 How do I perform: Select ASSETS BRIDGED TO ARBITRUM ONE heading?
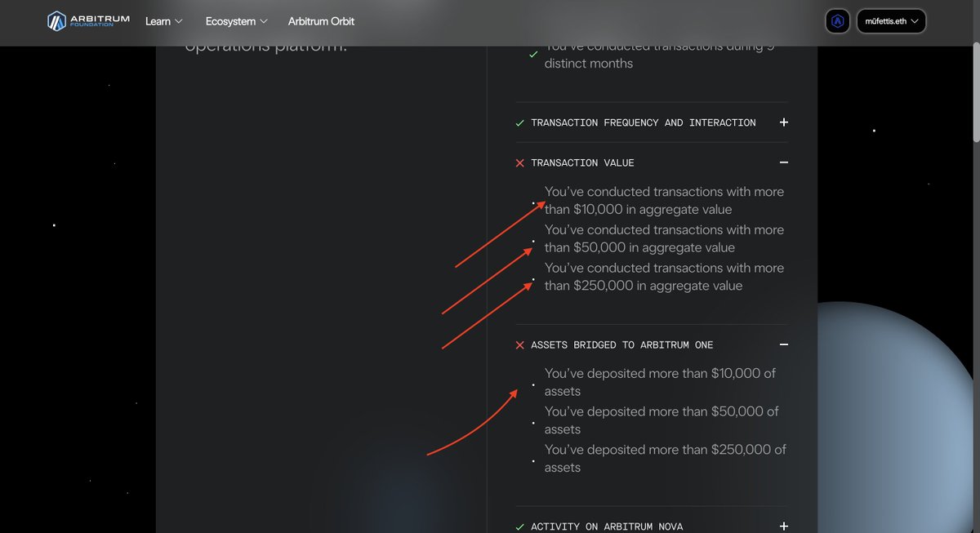pos(622,345)
